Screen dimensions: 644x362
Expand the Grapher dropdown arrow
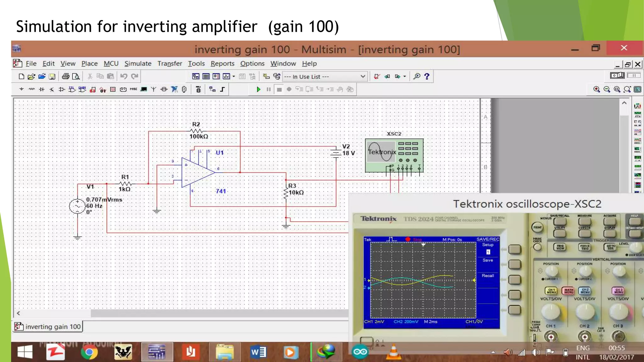pos(234,76)
